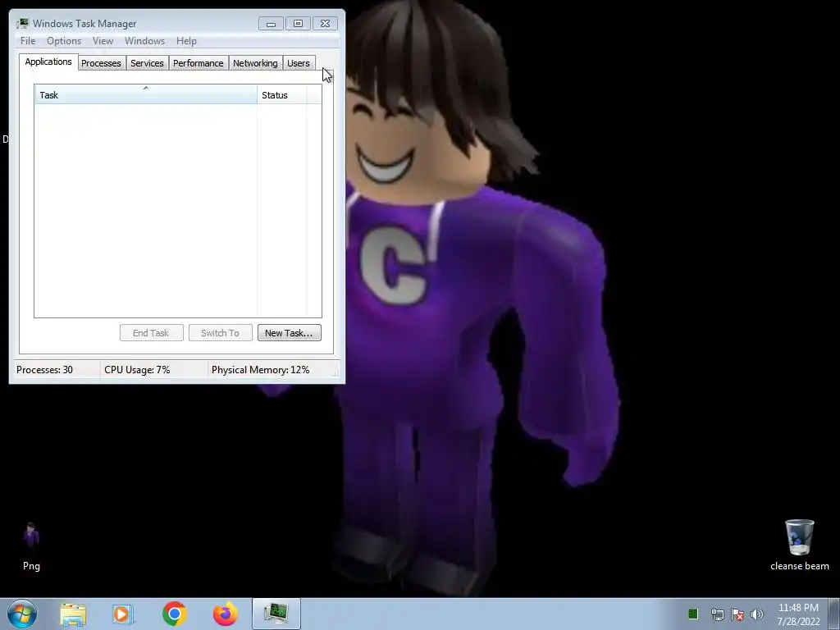Click the New Task... button
The image size is (840, 630).
coord(290,333)
